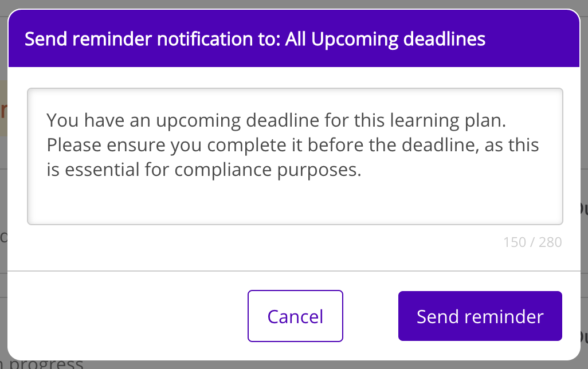
Task: Place cursor at the word "compliance"
Action: click(x=192, y=170)
